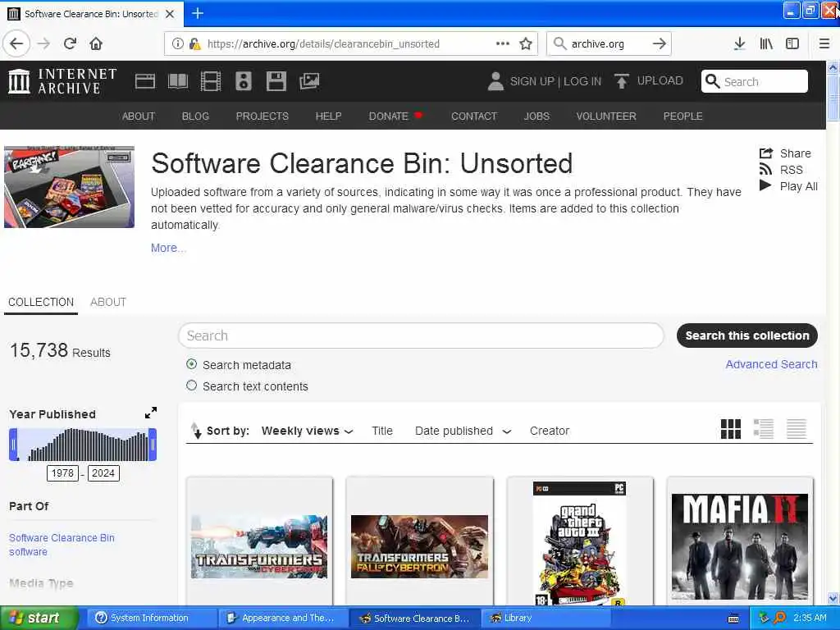Click the collection search text field
The height and width of the screenshot is (630, 840).
point(421,336)
